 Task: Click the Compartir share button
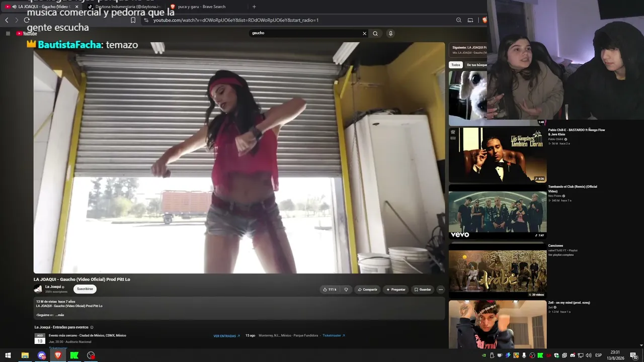point(367,290)
